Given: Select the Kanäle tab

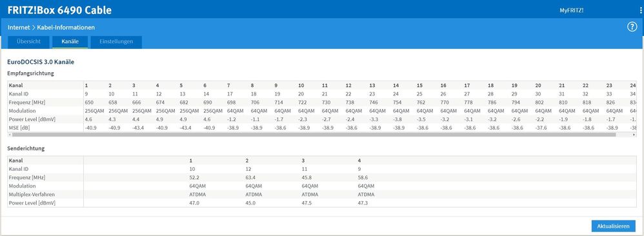Looking at the screenshot, I should [70, 42].
